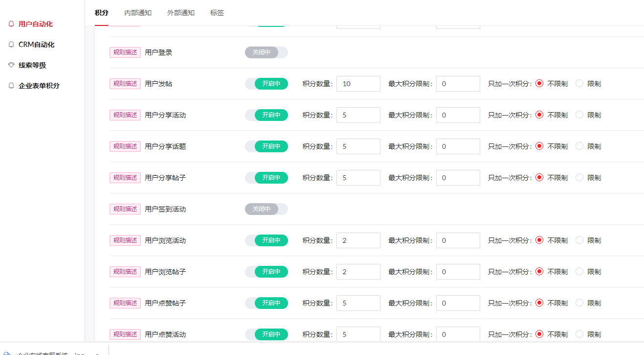644x355 pixels.
Task: Click the 用户签到活动 rule name
Action: coord(165,209)
